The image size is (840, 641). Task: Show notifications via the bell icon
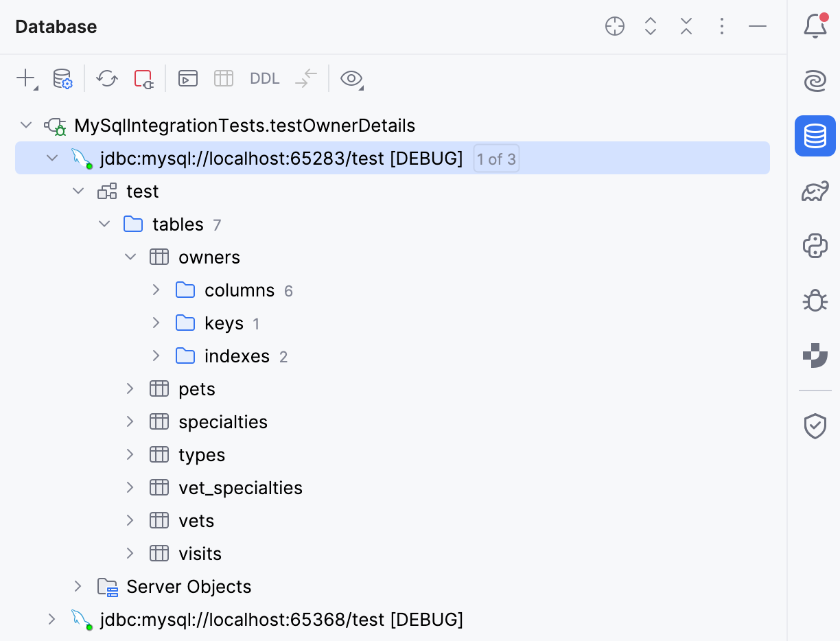[x=815, y=25]
